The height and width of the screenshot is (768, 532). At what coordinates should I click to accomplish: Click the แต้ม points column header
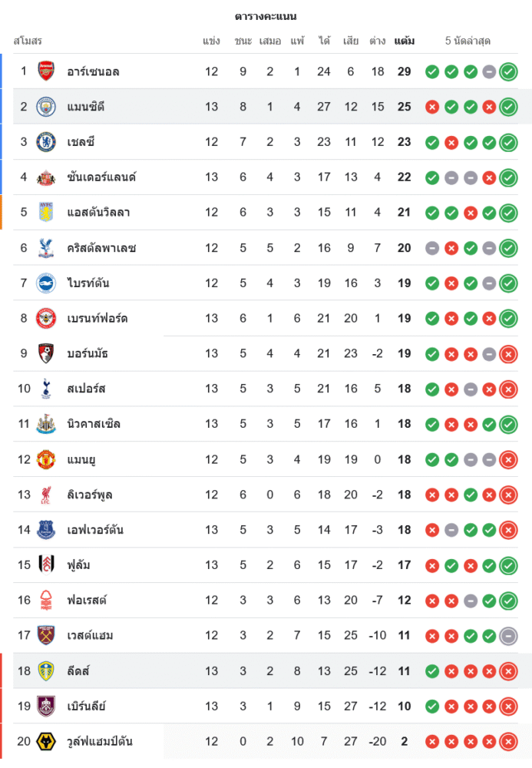405,41
